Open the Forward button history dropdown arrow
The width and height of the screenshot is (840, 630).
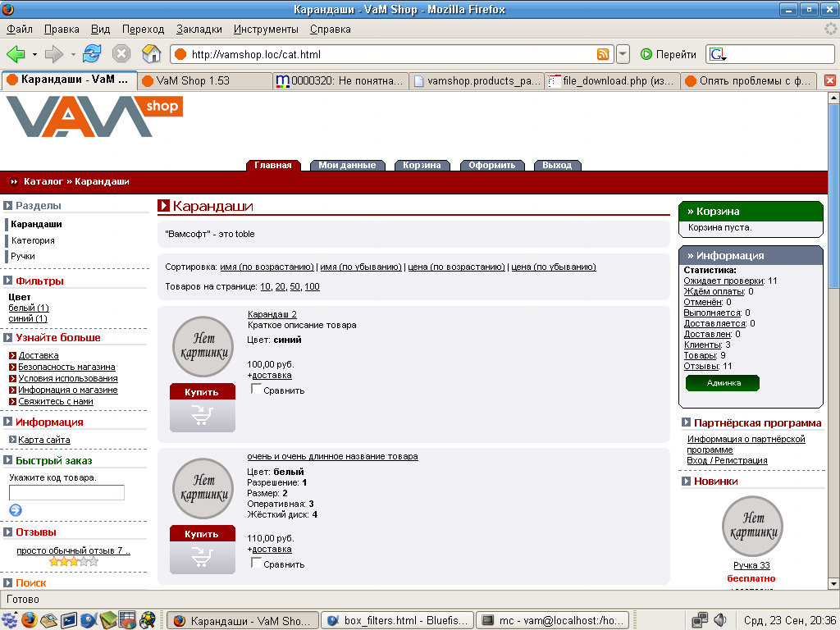coord(73,55)
